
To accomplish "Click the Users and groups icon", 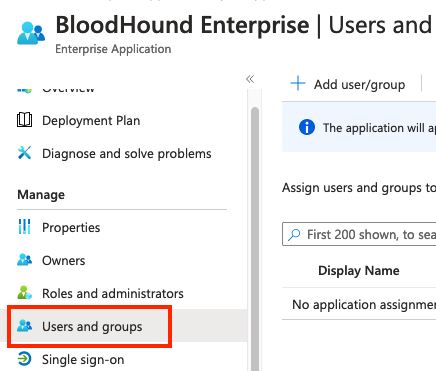I will (24, 326).
